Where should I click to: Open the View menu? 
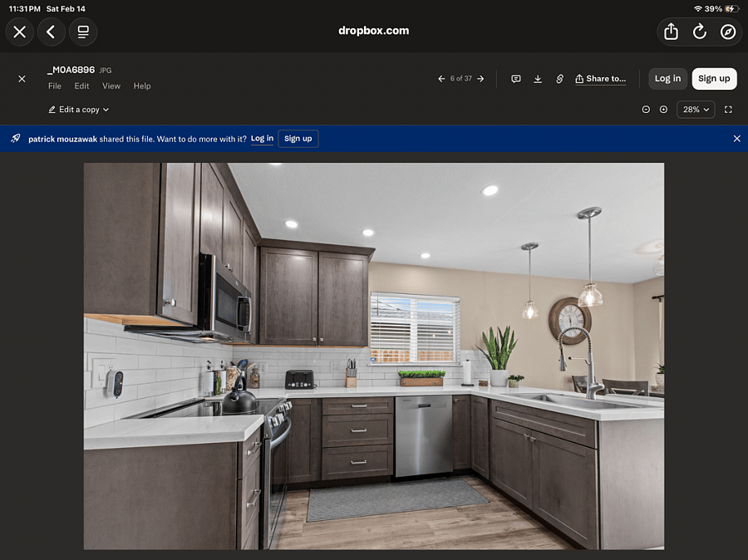pos(111,86)
